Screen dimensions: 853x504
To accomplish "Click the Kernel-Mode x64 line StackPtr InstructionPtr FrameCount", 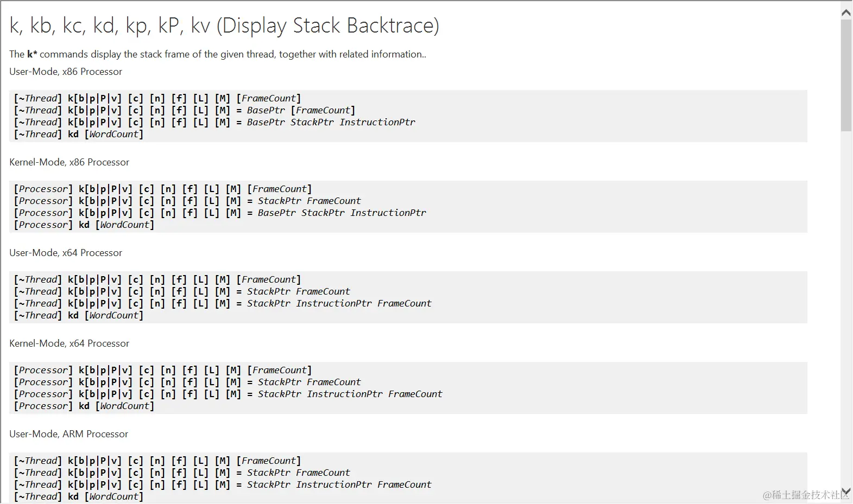I will point(228,394).
